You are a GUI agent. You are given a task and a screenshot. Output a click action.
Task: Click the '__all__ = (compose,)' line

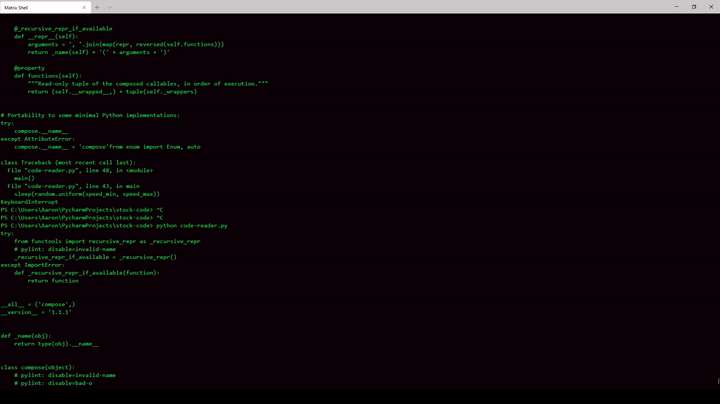(x=38, y=304)
